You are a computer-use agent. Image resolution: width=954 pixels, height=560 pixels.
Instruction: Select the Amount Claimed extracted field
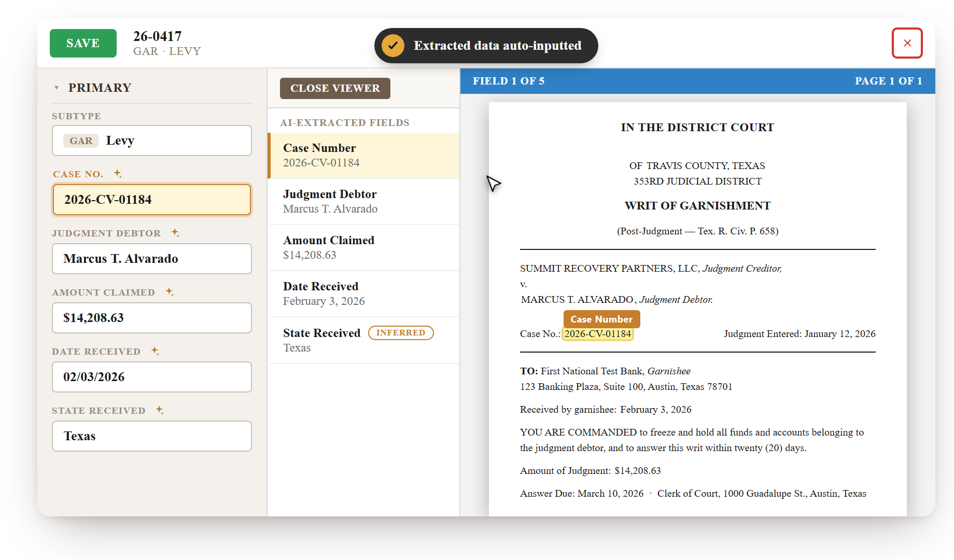[x=363, y=248]
